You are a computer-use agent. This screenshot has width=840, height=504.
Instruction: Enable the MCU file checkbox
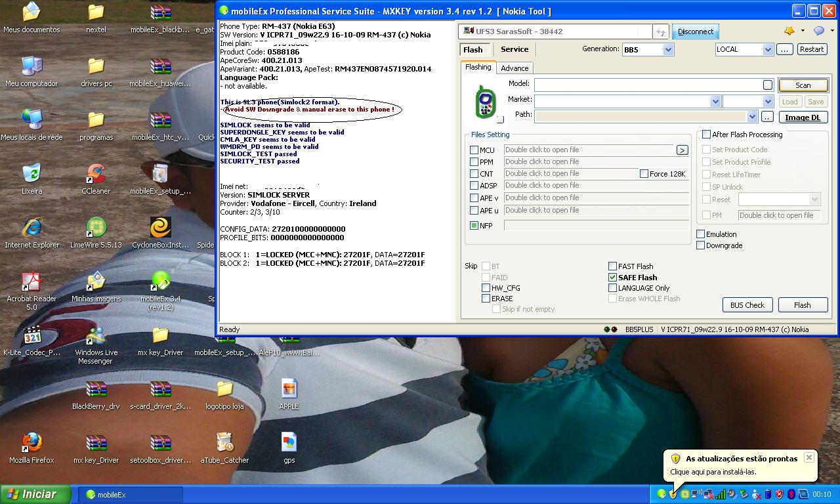474,150
